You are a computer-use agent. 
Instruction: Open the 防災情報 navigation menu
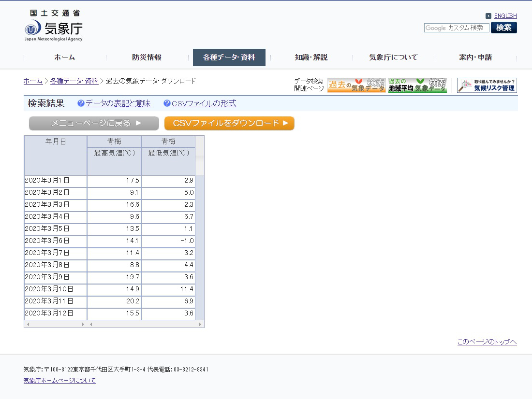[147, 57]
